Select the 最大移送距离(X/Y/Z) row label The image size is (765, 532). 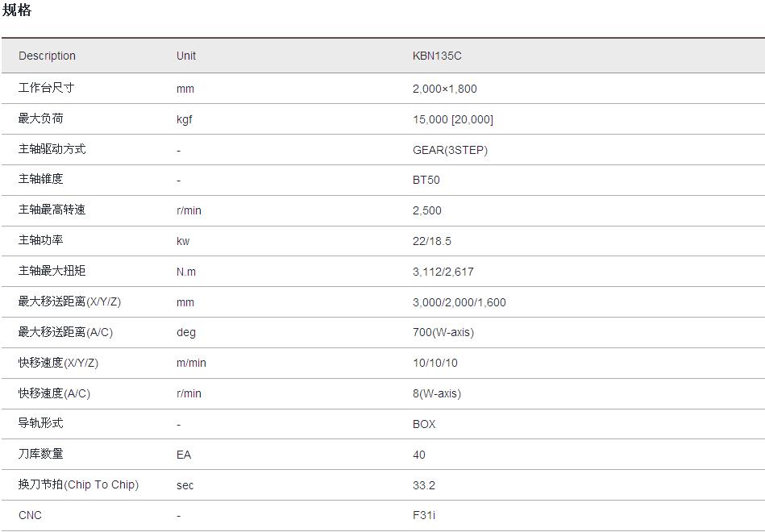(x=69, y=301)
